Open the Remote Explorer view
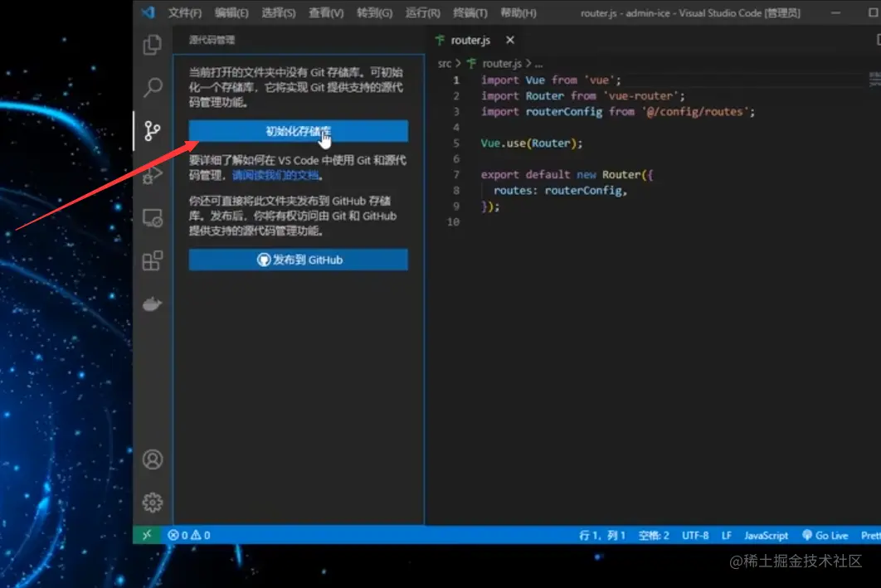The image size is (881, 588). [x=153, y=218]
